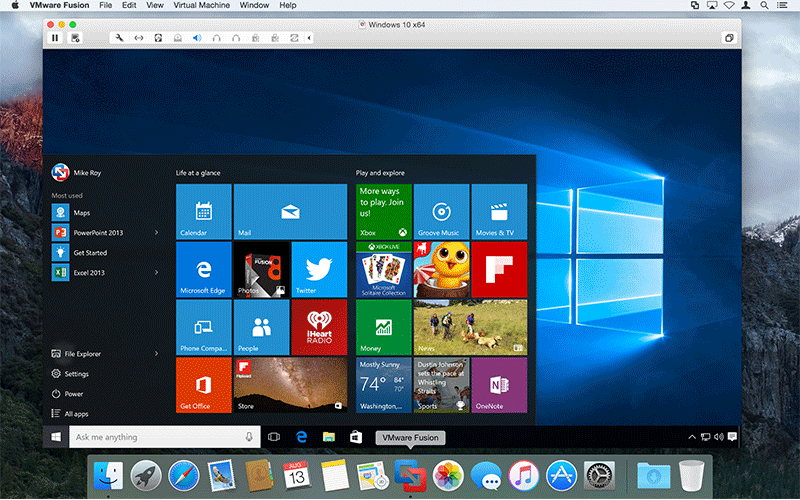Open the Movies & TV tile
800x500 pixels.
click(x=499, y=212)
